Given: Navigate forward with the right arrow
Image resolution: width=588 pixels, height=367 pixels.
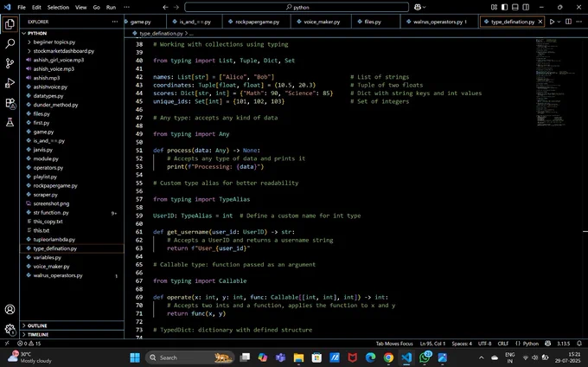Looking at the screenshot, I should (176, 7).
